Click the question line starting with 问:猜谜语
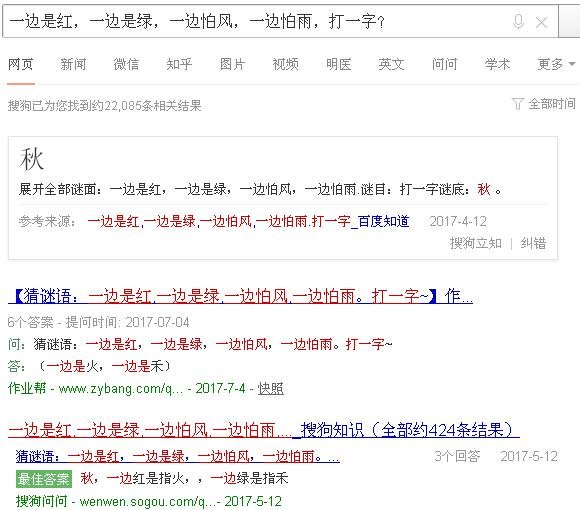 click(x=200, y=344)
